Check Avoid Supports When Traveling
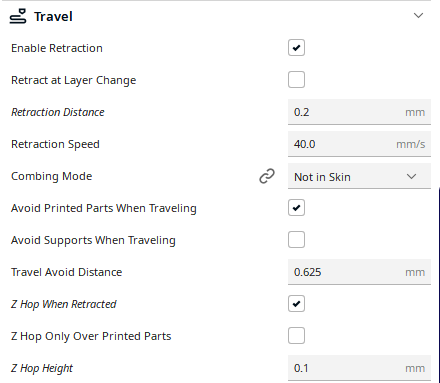The image size is (440, 383). [296, 240]
